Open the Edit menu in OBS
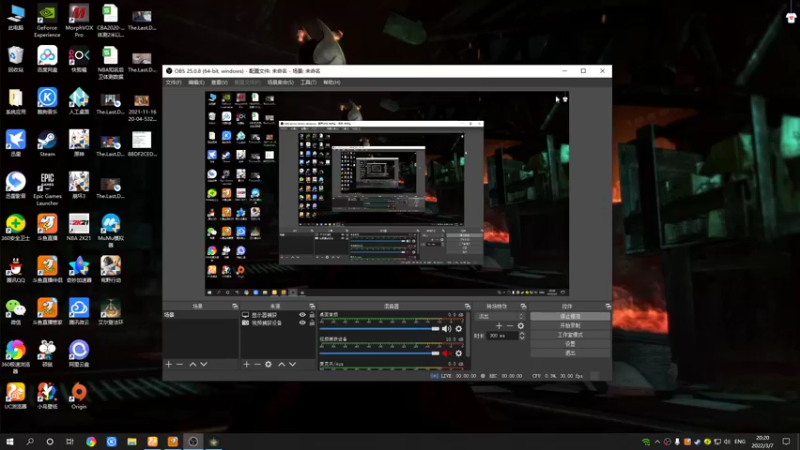The height and width of the screenshot is (450, 800). [x=196, y=82]
